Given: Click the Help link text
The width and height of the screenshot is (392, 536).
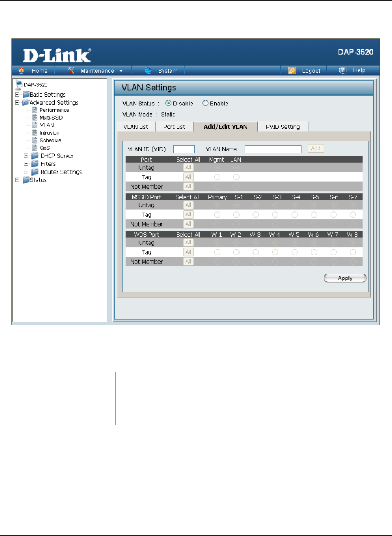Looking at the screenshot, I should tap(359, 70).
